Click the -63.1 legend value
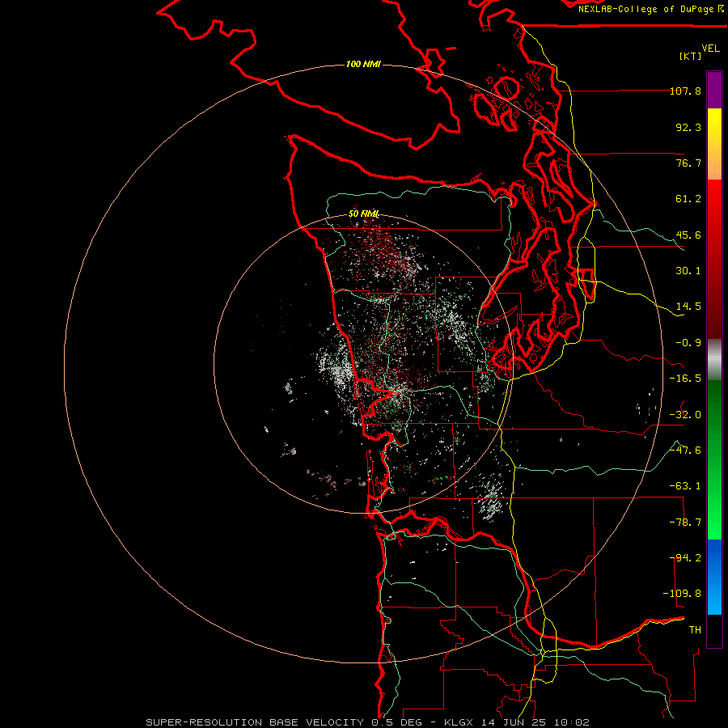Viewport: 728px width, 728px height. click(685, 486)
